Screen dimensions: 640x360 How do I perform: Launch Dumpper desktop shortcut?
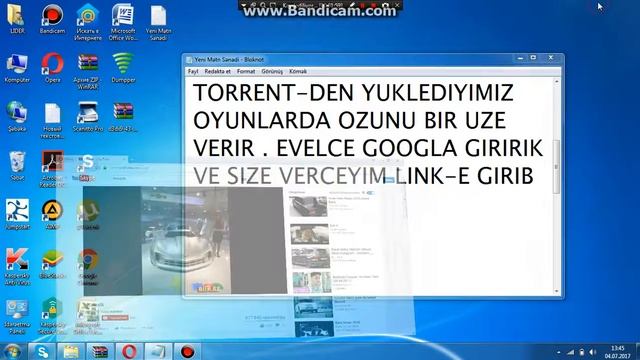pos(123,68)
